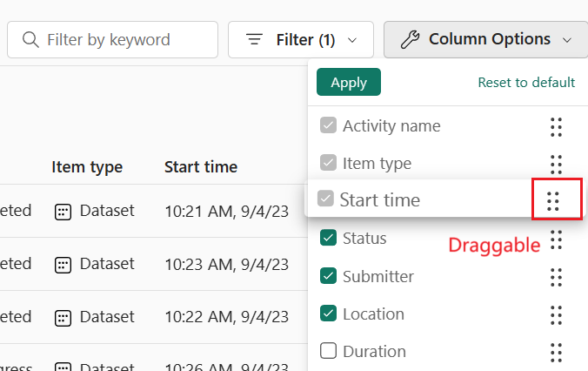Click the Dataset icon in the 10:21 AM row
This screenshot has height=371, width=588.
63,210
